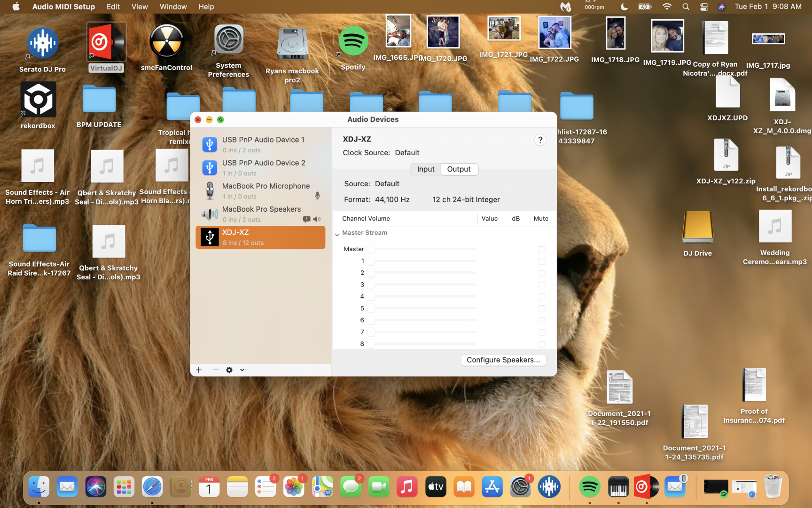Open the Window menu
This screenshot has width=812, height=508.
click(x=173, y=7)
